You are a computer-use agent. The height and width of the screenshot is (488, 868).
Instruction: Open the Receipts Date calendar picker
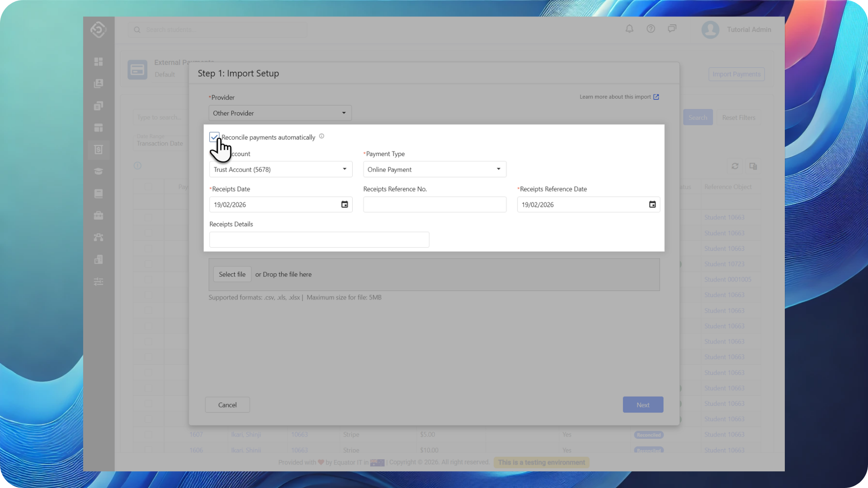[x=344, y=205]
